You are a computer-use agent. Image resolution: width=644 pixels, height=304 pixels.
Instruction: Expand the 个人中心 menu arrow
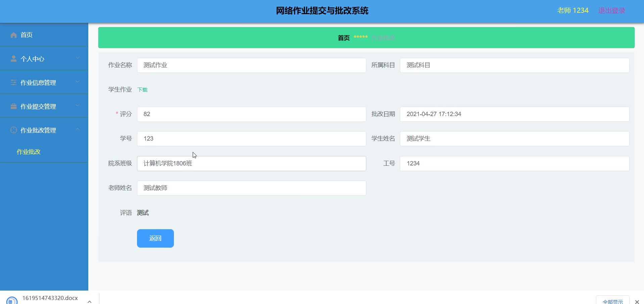(78, 58)
